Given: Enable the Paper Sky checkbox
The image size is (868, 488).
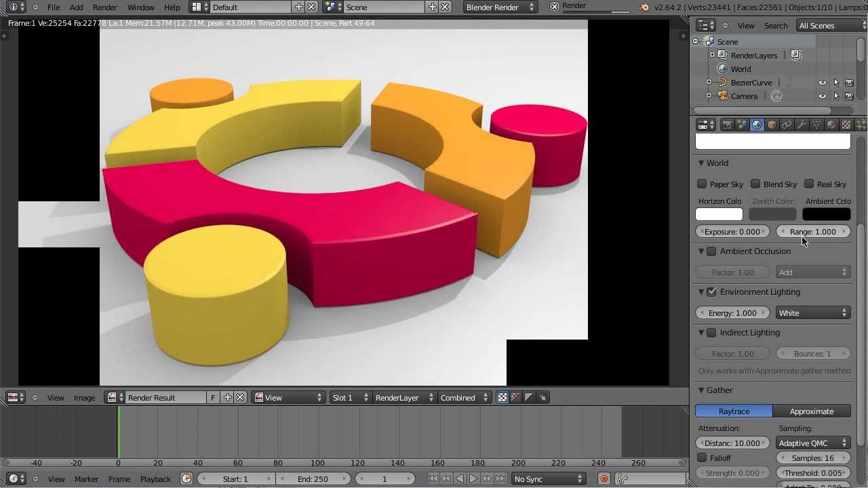Looking at the screenshot, I should click(x=702, y=184).
